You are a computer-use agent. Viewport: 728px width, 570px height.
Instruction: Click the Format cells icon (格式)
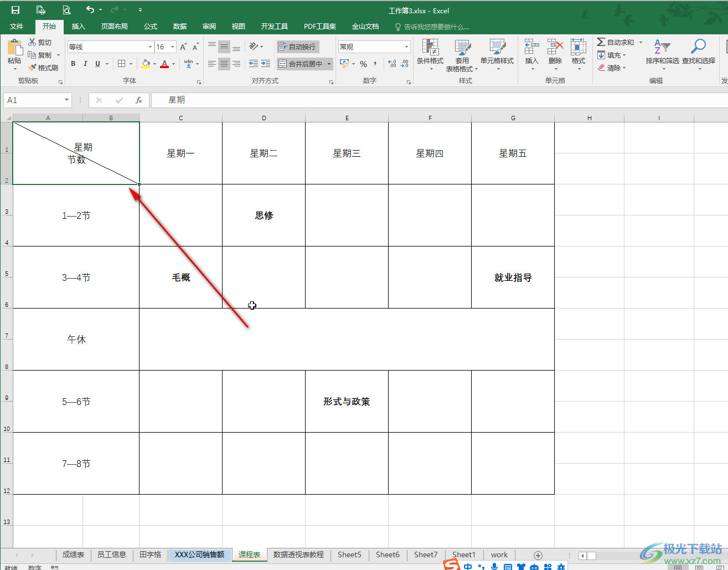click(x=579, y=47)
